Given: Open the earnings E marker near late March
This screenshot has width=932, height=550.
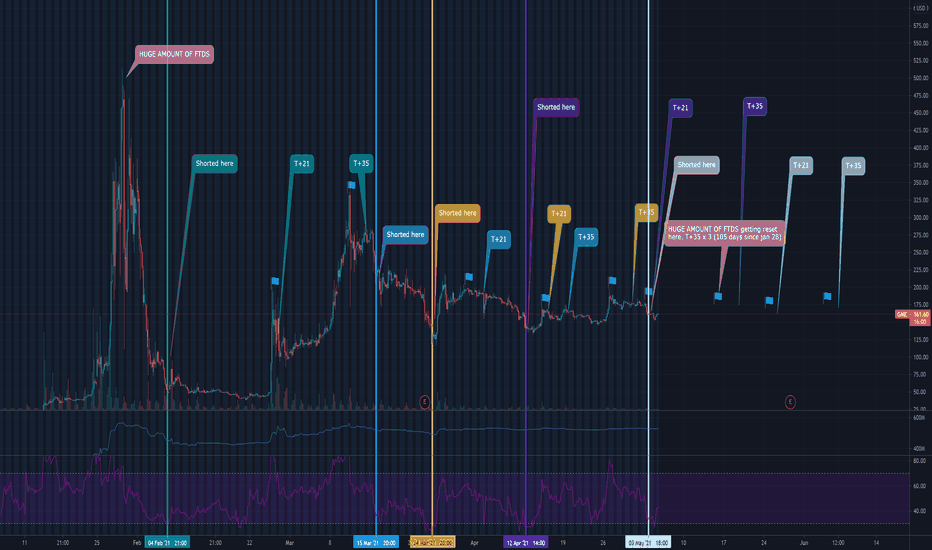Looking at the screenshot, I should (x=424, y=402).
